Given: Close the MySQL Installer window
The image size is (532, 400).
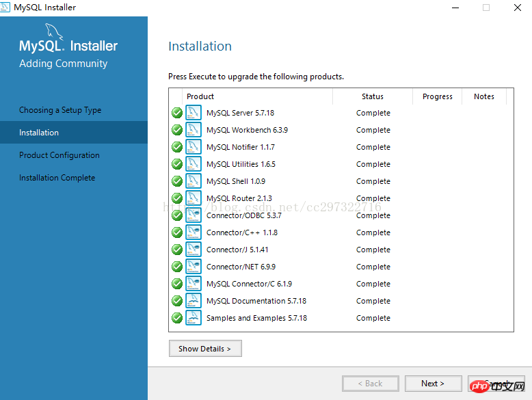Looking at the screenshot, I should (517, 8).
